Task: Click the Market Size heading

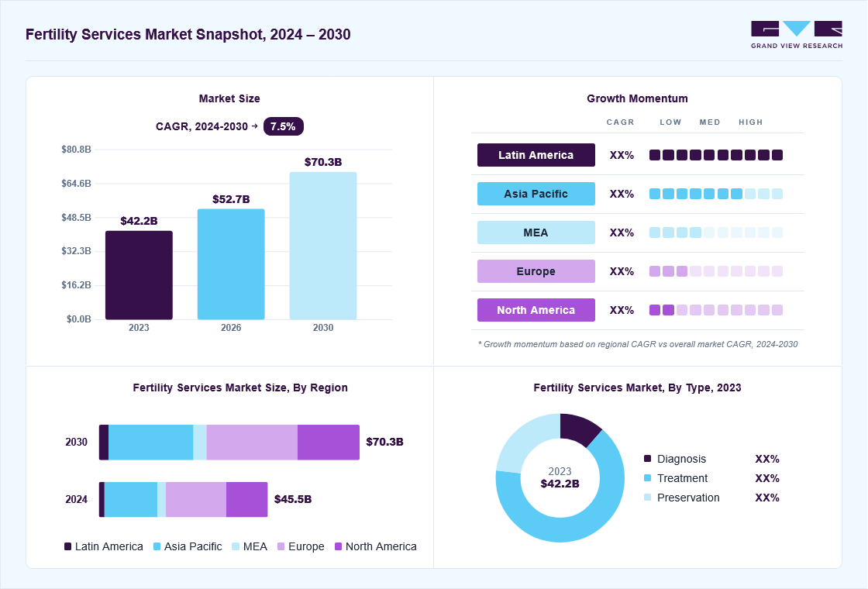Action: 229,98
